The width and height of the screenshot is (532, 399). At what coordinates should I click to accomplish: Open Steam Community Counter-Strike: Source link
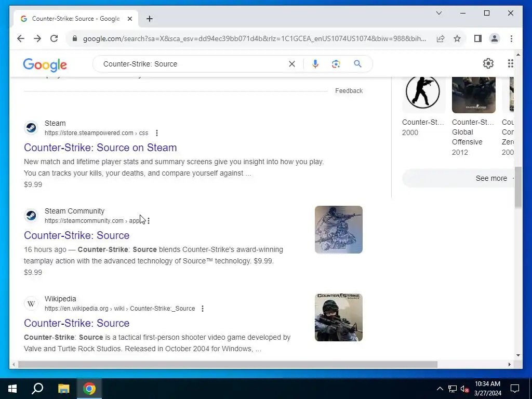(x=76, y=235)
